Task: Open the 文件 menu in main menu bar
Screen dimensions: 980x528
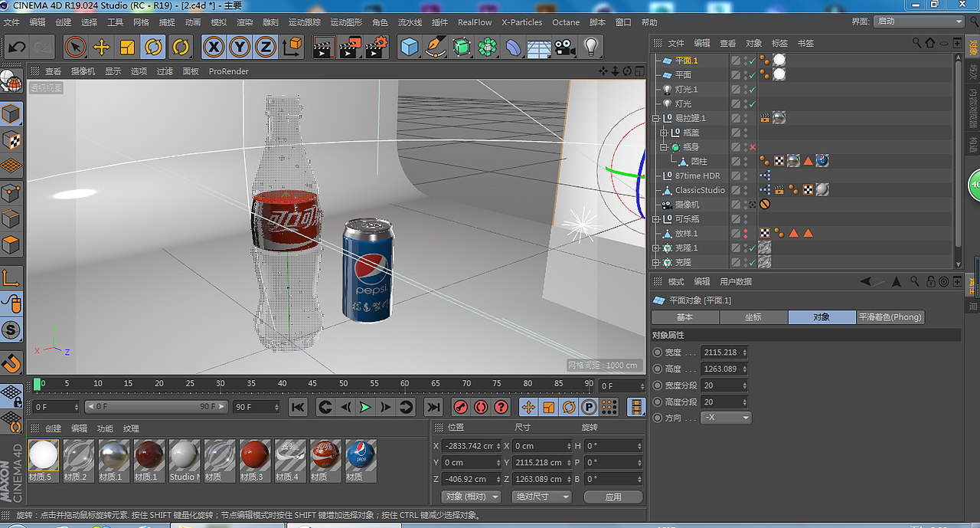Action: click(x=11, y=22)
